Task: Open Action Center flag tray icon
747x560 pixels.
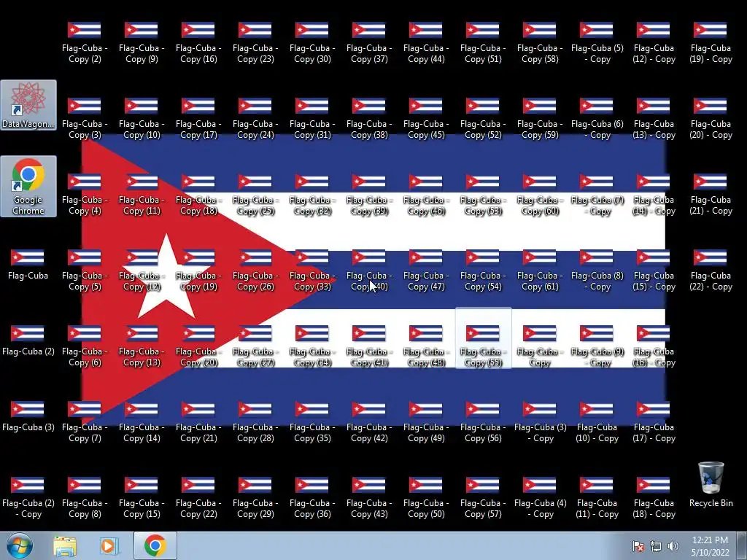Action: tap(638, 546)
